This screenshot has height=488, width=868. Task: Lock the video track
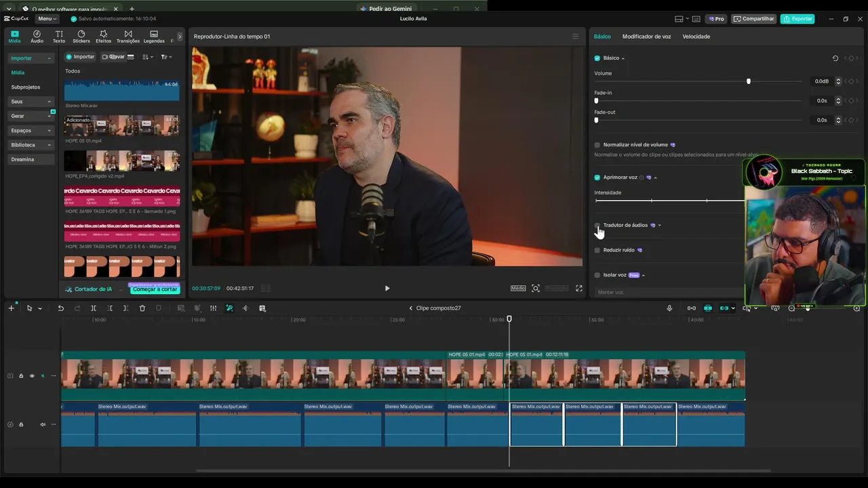click(21, 376)
